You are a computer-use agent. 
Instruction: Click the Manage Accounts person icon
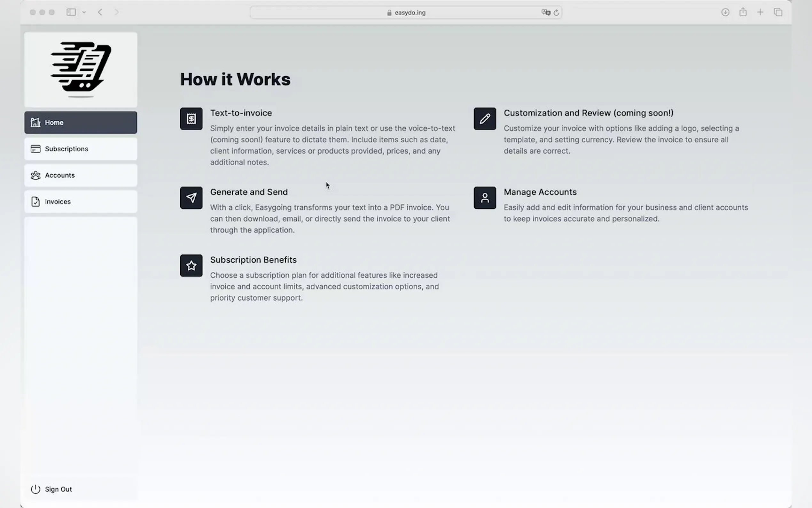pyautogui.click(x=484, y=198)
